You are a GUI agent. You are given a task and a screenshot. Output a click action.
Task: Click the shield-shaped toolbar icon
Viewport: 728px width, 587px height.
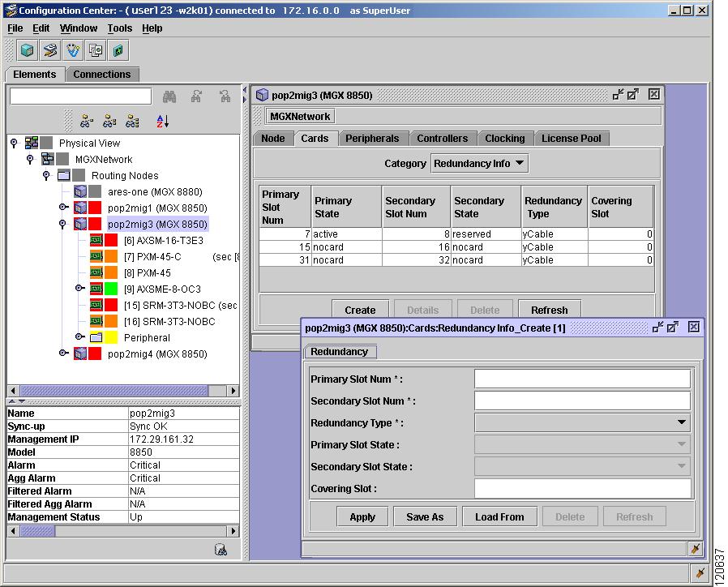73,50
